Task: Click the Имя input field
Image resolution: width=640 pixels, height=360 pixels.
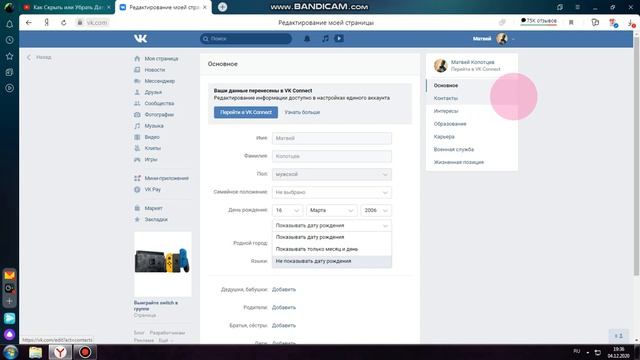Action: (332, 138)
